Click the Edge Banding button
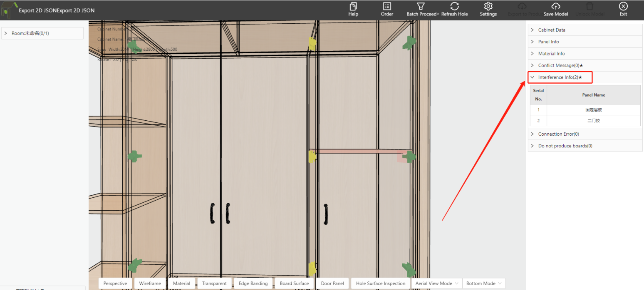The height and width of the screenshot is (291, 644). tap(253, 284)
